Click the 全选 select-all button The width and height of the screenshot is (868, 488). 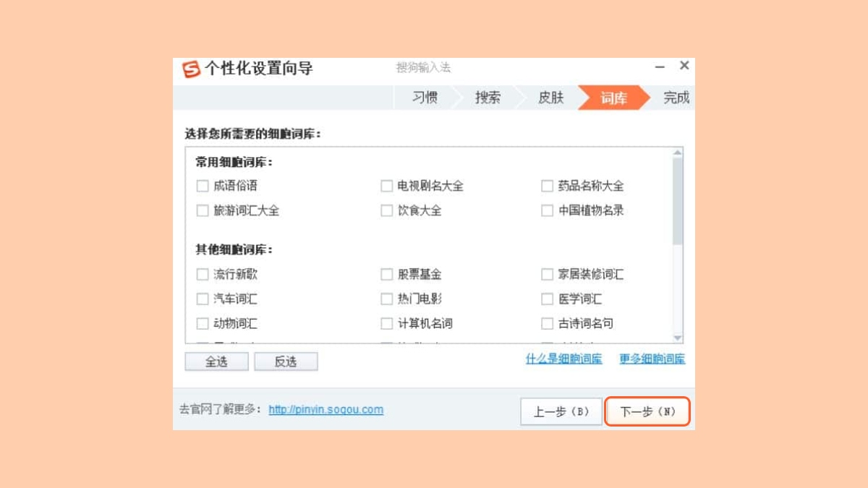click(216, 361)
